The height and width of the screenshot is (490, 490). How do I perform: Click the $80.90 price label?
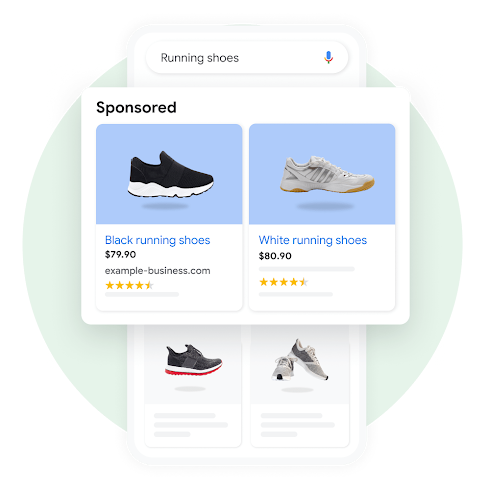[x=275, y=256]
